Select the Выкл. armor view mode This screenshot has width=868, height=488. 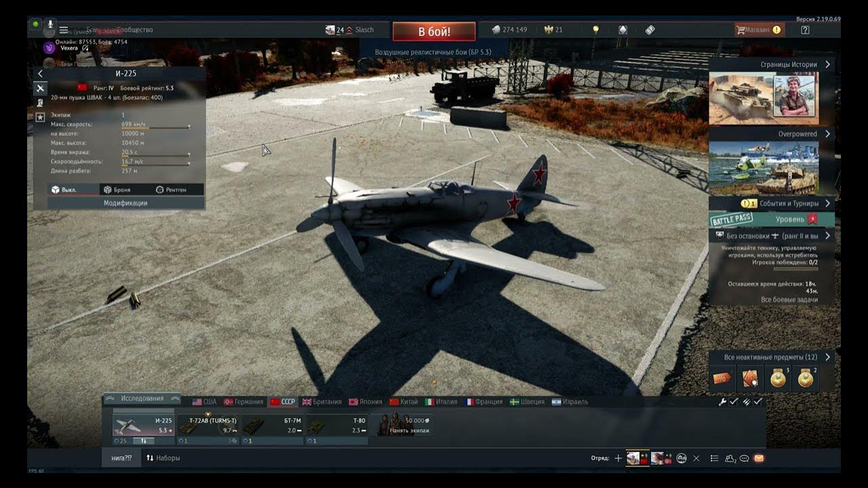click(73, 190)
